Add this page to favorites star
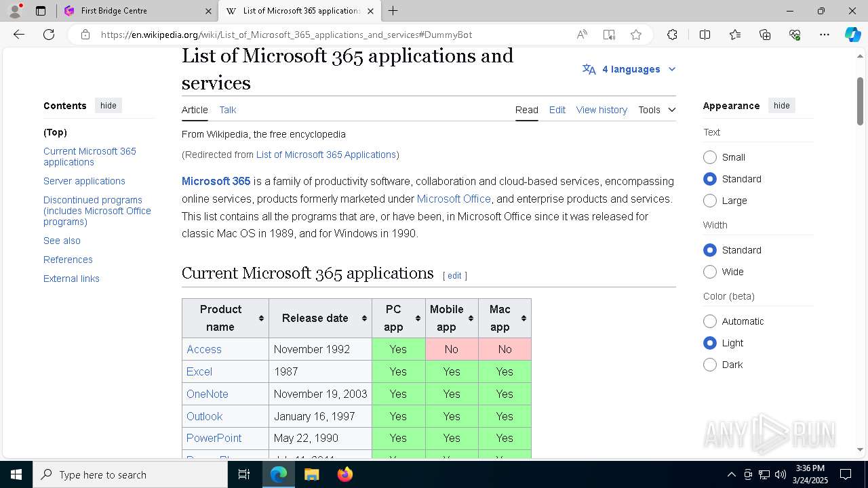Image resolution: width=868 pixels, height=488 pixels. pos(636,35)
